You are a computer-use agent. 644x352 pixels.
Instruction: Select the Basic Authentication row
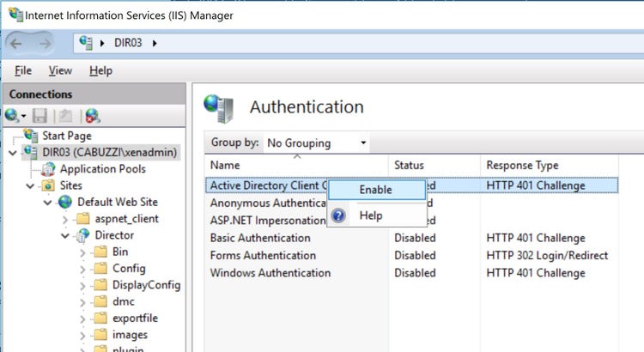pos(411,238)
